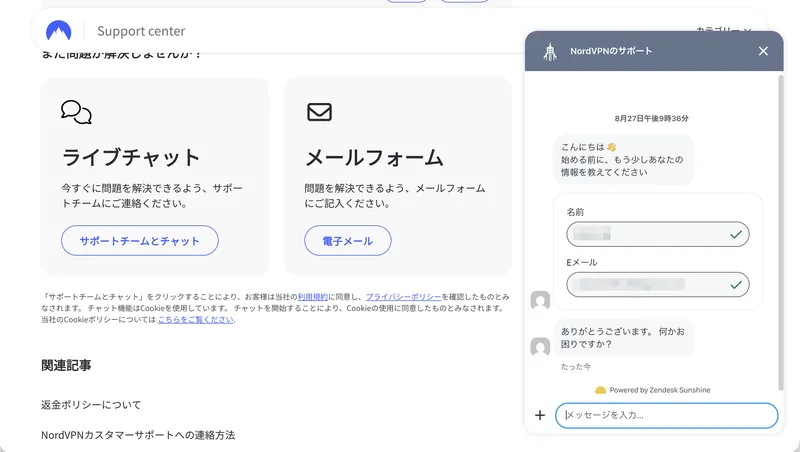Click the Zendesk Sunshine yellow logo icon
Viewport: 800px width, 452px height.
point(601,390)
